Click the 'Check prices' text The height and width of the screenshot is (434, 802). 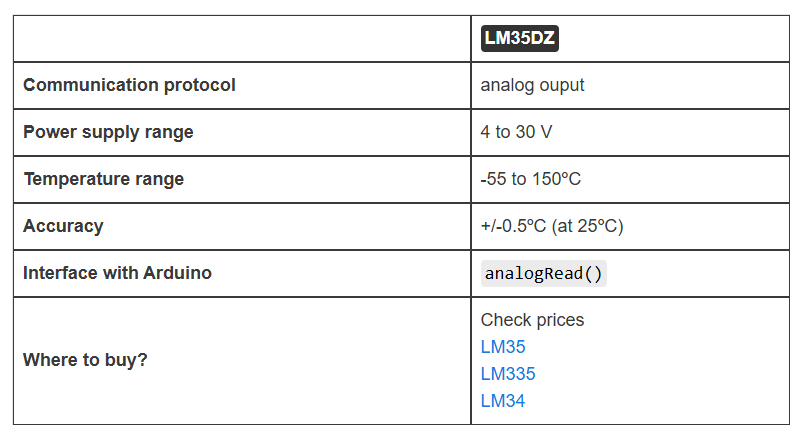coord(532,320)
